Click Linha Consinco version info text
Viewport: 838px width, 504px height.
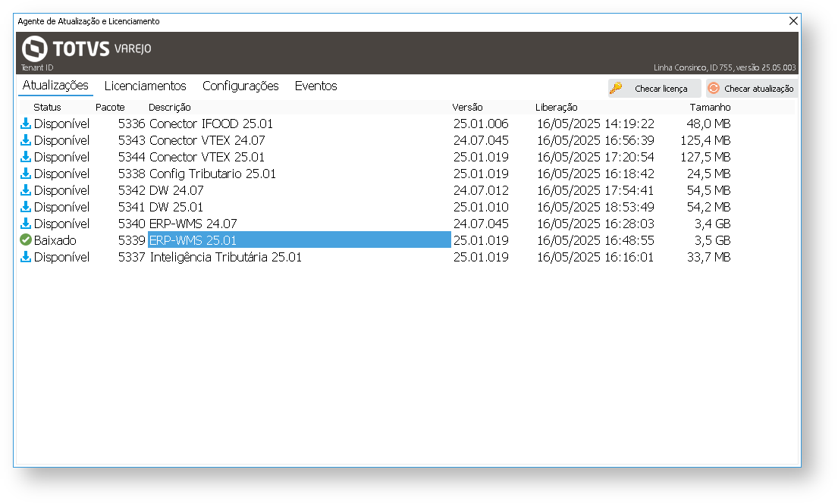pyautogui.click(x=725, y=67)
